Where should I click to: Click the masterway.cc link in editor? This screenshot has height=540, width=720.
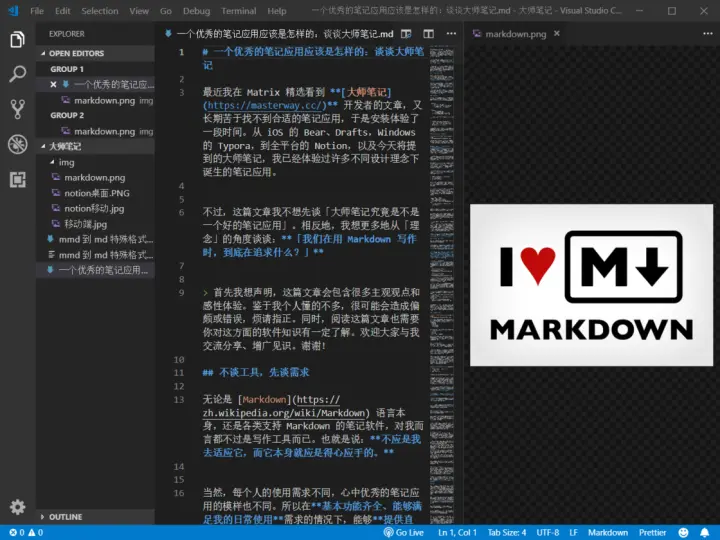(266, 106)
